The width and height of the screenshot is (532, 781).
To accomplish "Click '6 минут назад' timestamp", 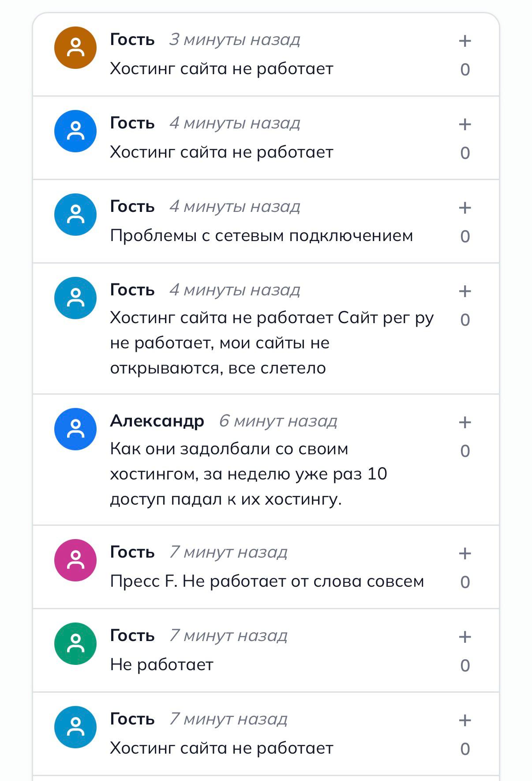I will (278, 421).
